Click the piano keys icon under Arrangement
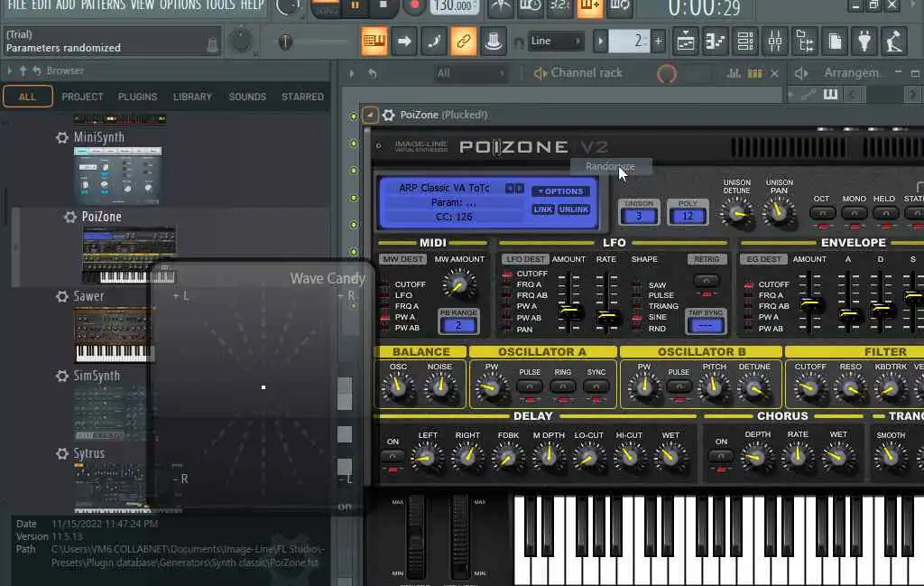Viewport: 924px width, 586px height. click(830, 94)
